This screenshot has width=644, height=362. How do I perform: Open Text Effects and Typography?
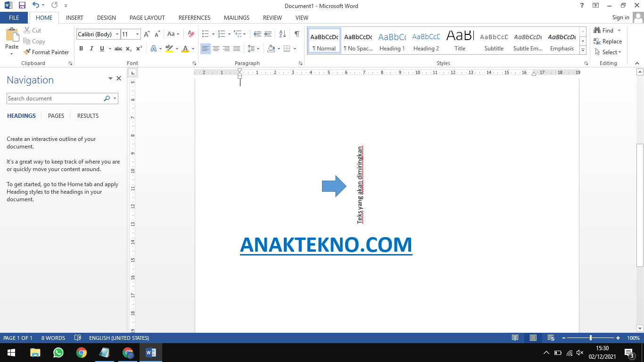pos(154,49)
